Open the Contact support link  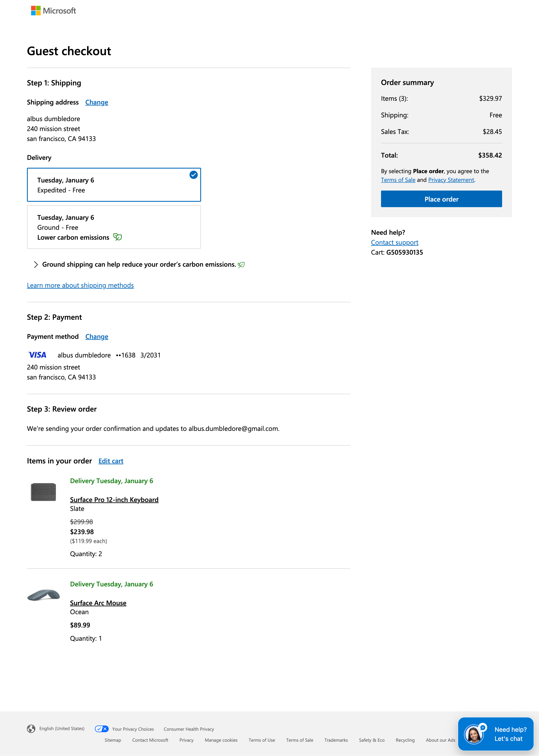coord(395,243)
